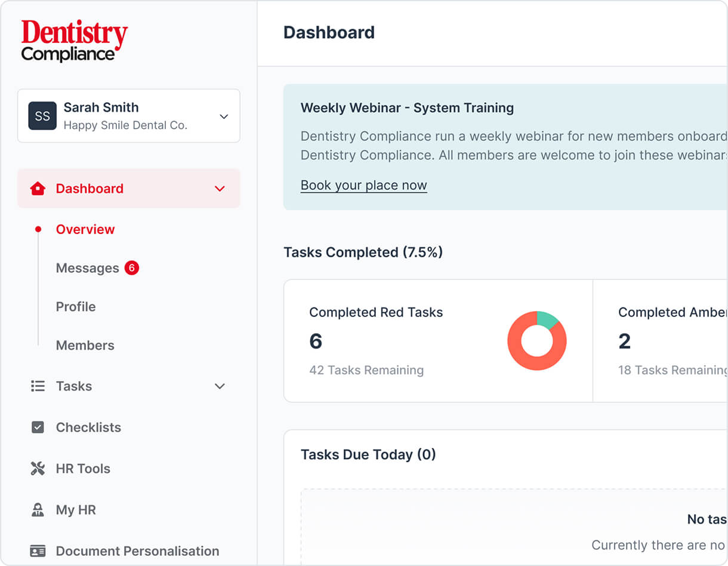Click the Dentistry Compliance logo

[x=75, y=41]
